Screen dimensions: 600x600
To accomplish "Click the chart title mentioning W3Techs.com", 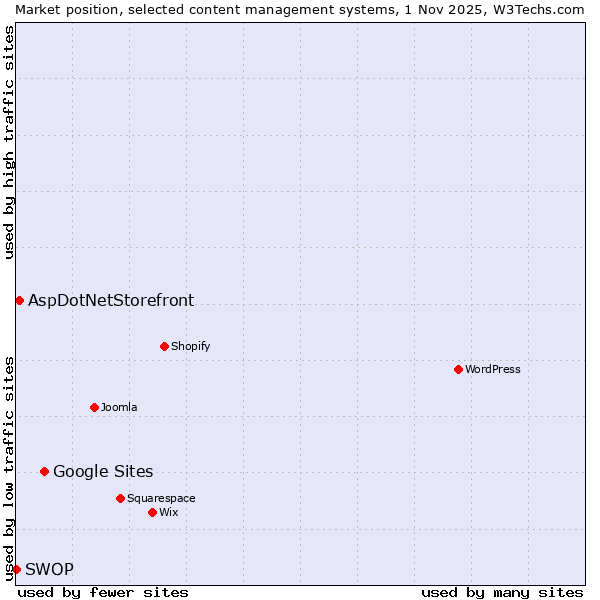I will 300,9.
